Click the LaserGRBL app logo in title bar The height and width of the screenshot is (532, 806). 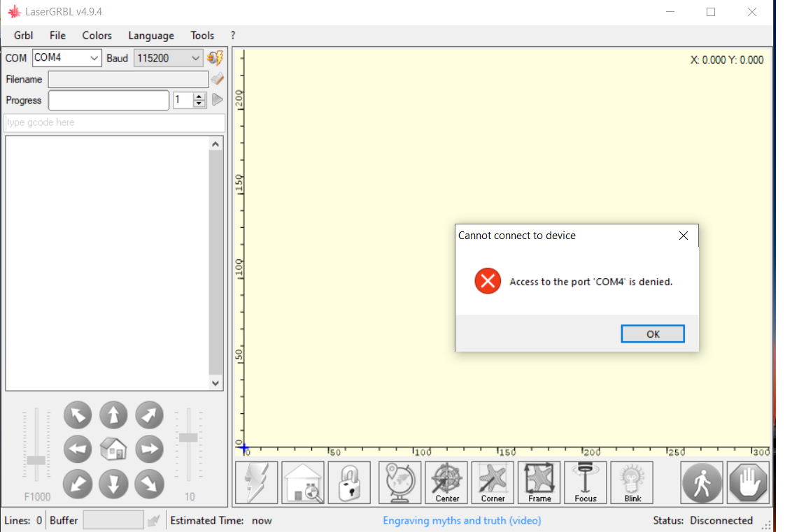coord(14,11)
